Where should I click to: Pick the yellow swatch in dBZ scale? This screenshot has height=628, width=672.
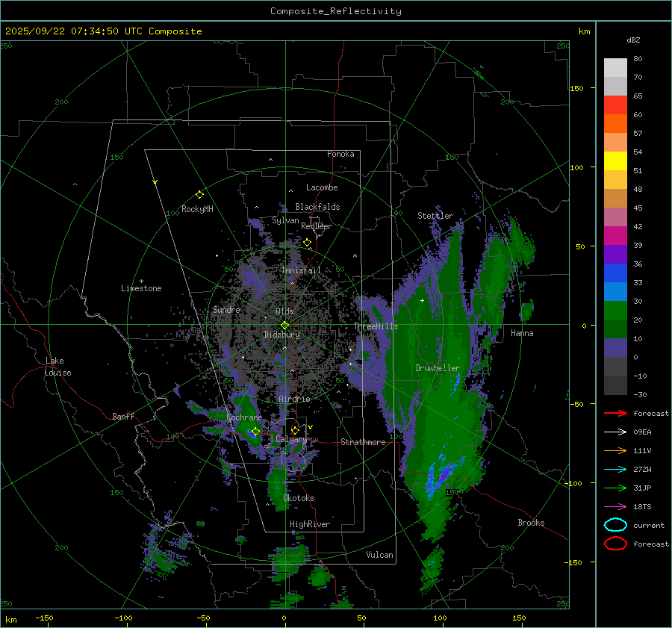coord(615,161)
